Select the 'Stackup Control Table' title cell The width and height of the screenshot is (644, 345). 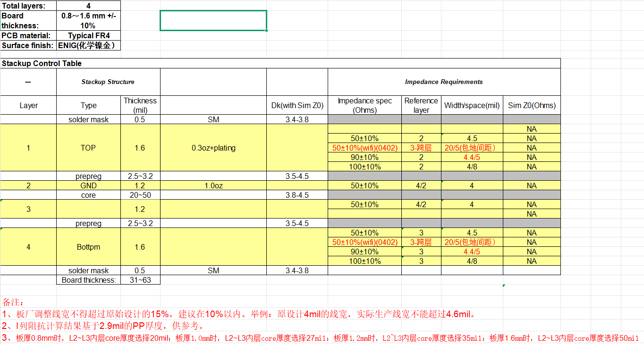(x=42, y=63)
